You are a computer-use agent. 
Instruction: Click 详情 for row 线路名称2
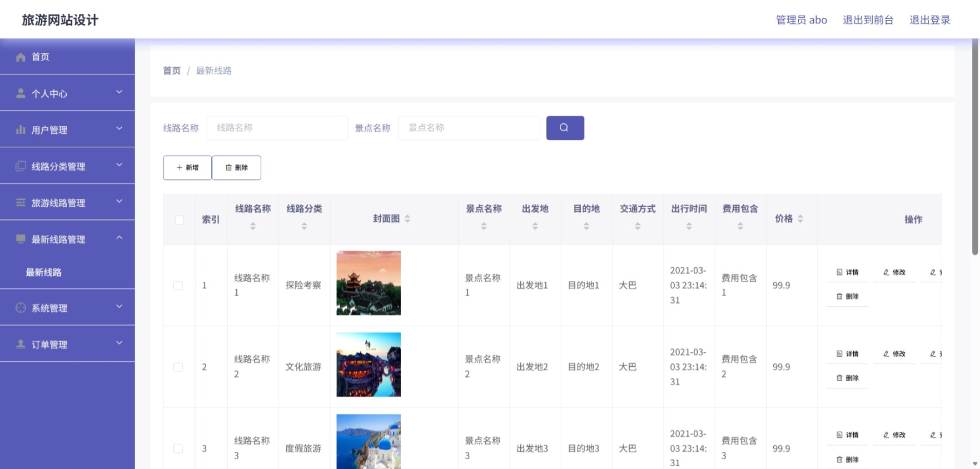(x=847, y=354)
